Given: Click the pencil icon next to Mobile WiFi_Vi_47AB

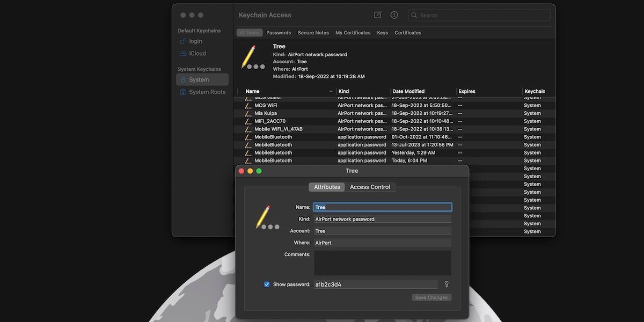Looking at the screenshot, I should (x=247, y=129).
